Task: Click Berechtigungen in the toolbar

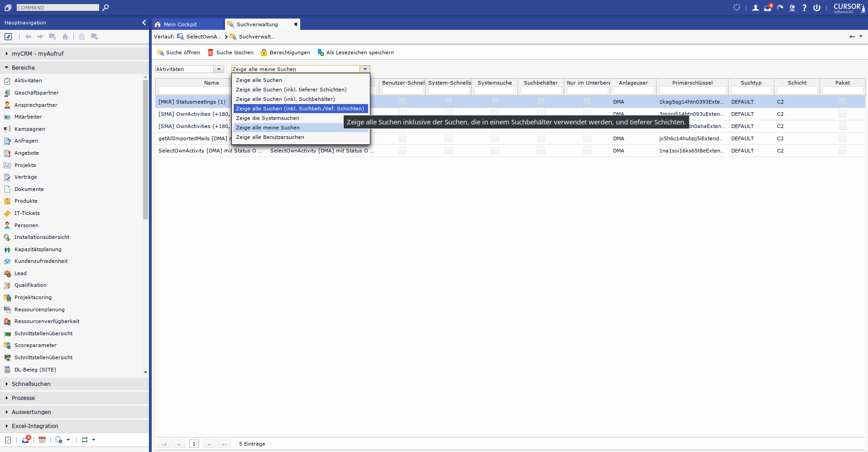Action: [286, 52]
